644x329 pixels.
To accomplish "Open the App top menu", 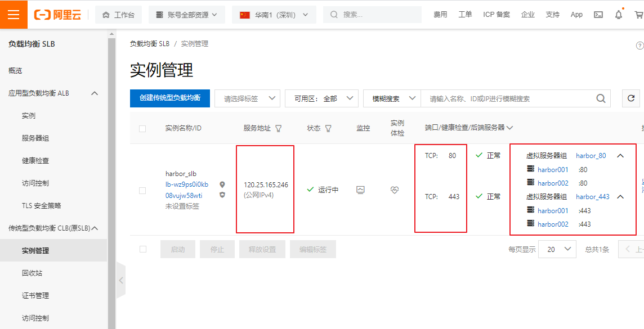I will [x=576, y=15].
